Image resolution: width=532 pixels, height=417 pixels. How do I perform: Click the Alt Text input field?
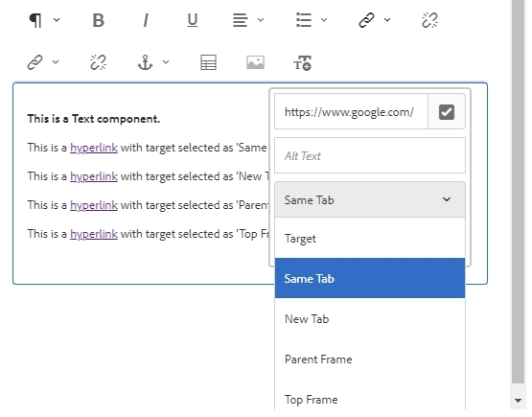(x=370, y=155)
